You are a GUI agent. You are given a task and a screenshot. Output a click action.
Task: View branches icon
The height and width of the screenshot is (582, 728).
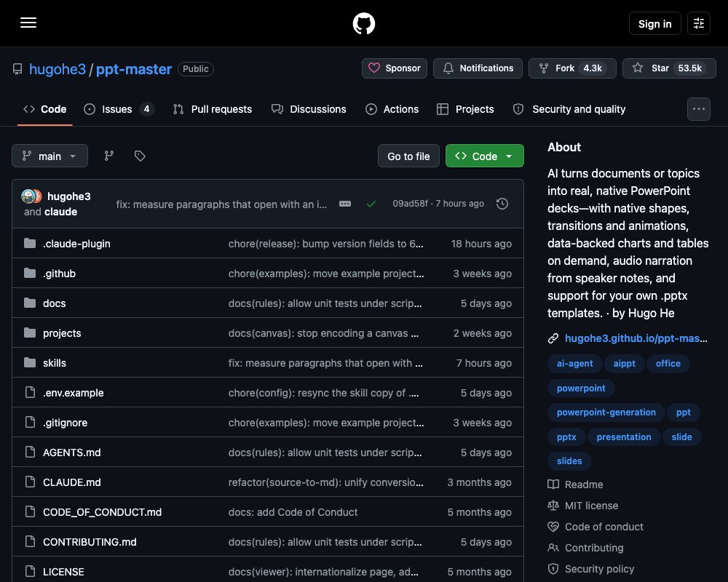(109, 156)
